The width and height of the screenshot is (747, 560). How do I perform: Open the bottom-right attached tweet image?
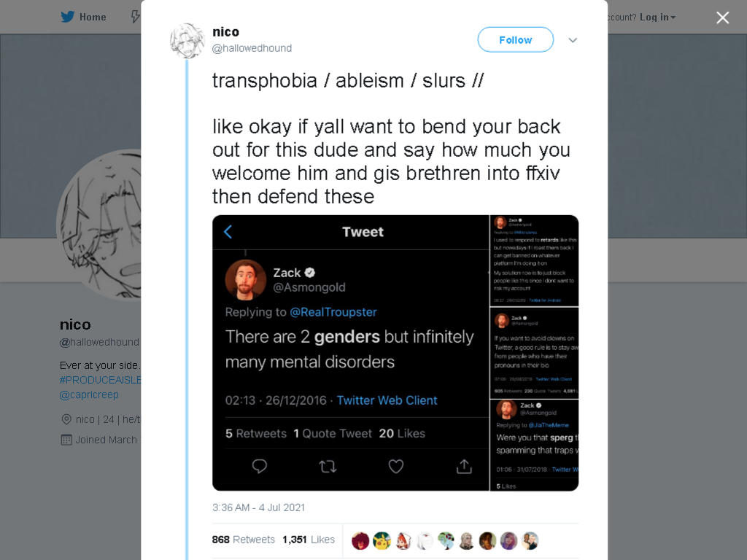pos(535,446)
